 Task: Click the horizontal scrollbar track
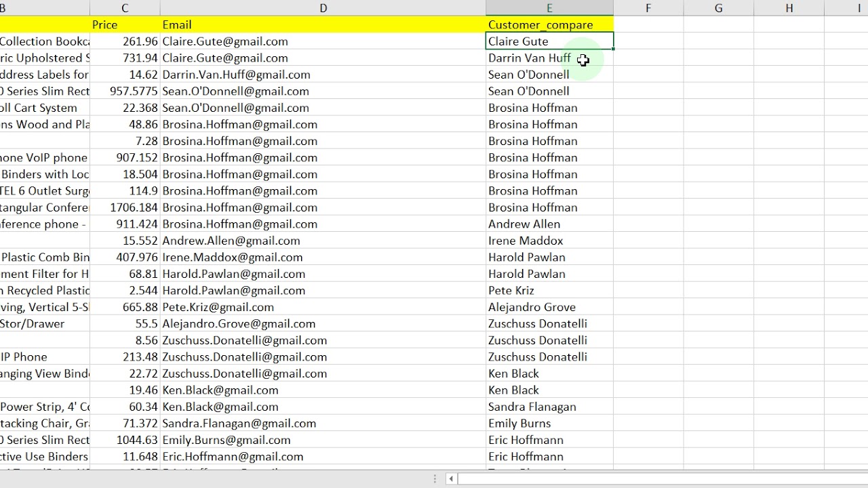663,479
